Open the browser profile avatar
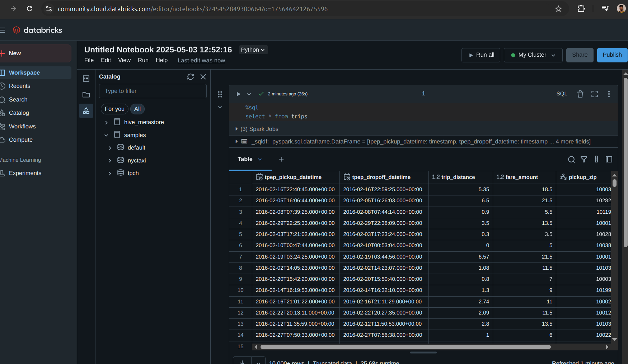Image resolution: width=628 pixels, height=364 pixels. click(x=621, y=9)
